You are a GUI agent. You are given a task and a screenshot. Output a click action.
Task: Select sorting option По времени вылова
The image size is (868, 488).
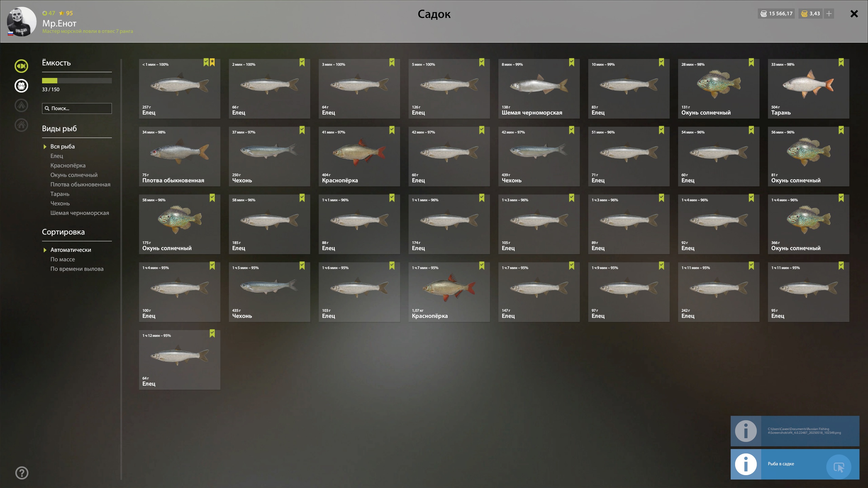pos(77,269)
